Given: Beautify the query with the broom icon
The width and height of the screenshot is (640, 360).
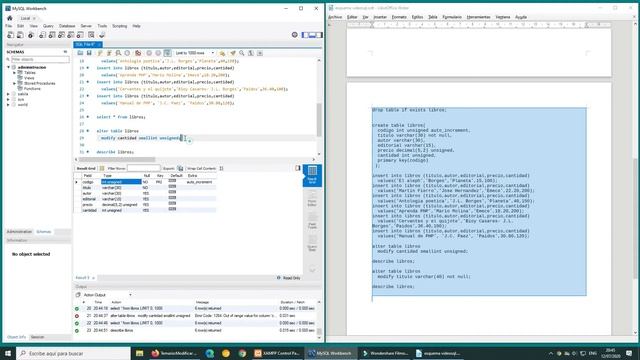Looking at the screenshot, I should click(x=233, y=53).
